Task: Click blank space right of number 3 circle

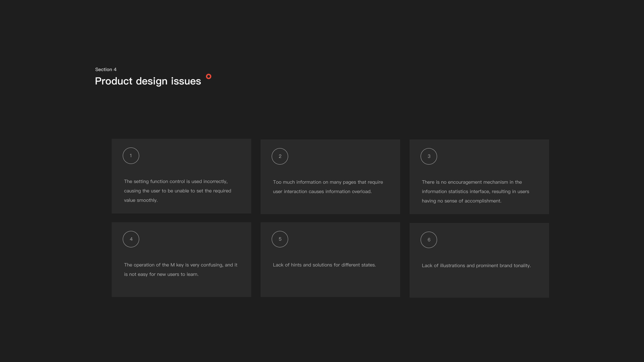Action: coord(491,156)
